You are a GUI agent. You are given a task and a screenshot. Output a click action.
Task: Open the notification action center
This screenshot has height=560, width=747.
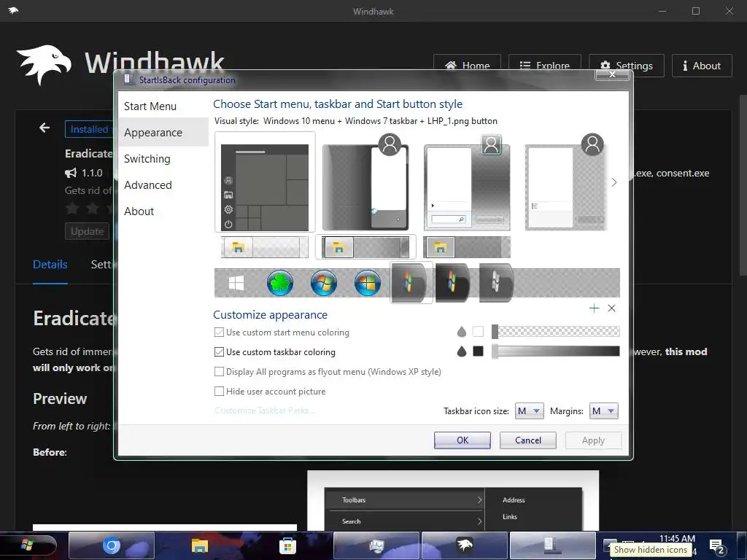coord(717,547)
